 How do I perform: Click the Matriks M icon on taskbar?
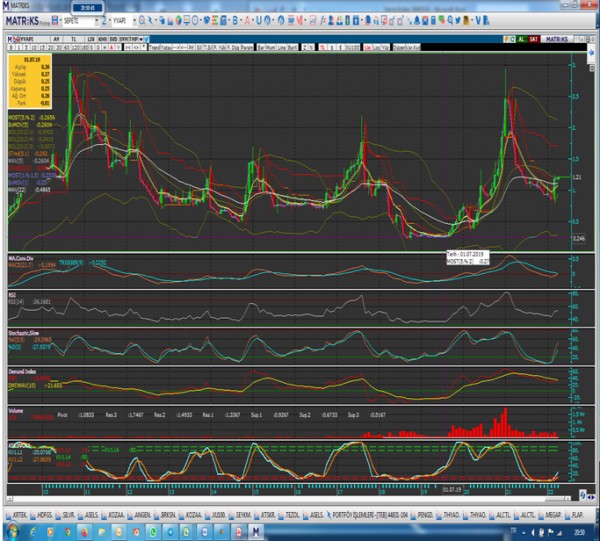[256, 532]
